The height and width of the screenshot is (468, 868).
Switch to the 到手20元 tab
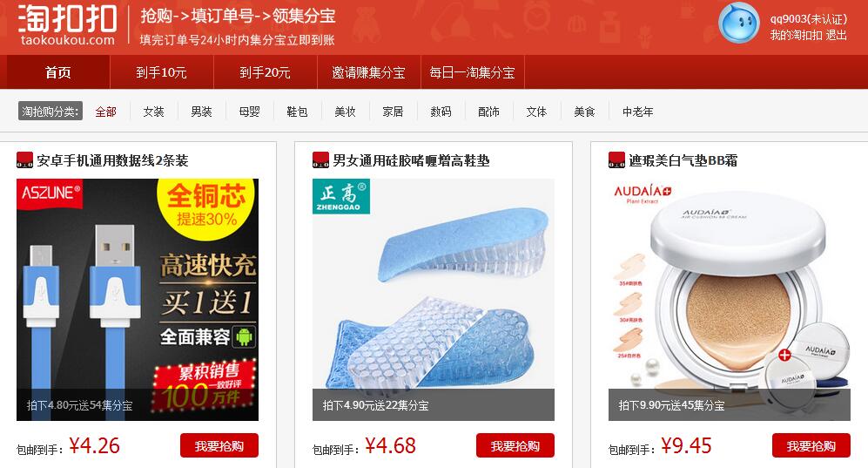point(266,72)
